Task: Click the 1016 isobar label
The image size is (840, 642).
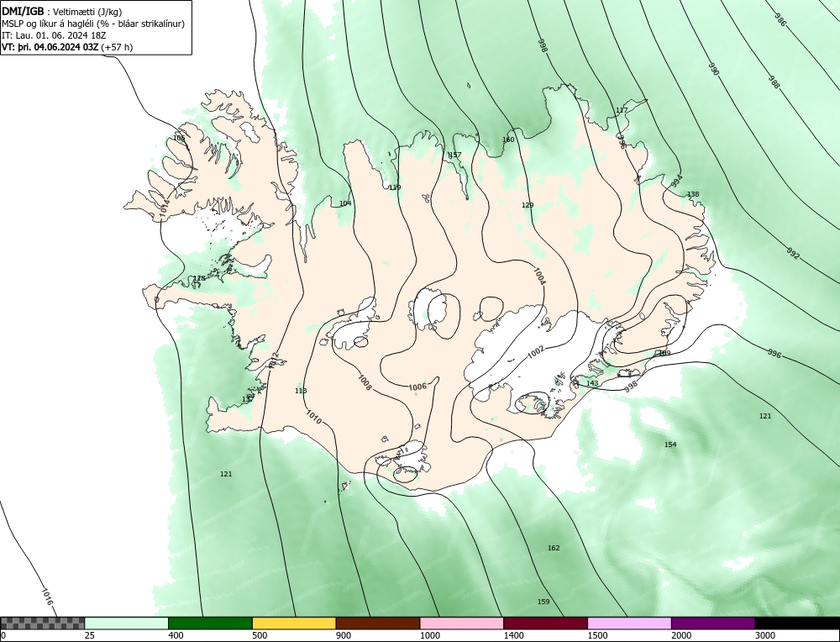Action: (47, 597)
